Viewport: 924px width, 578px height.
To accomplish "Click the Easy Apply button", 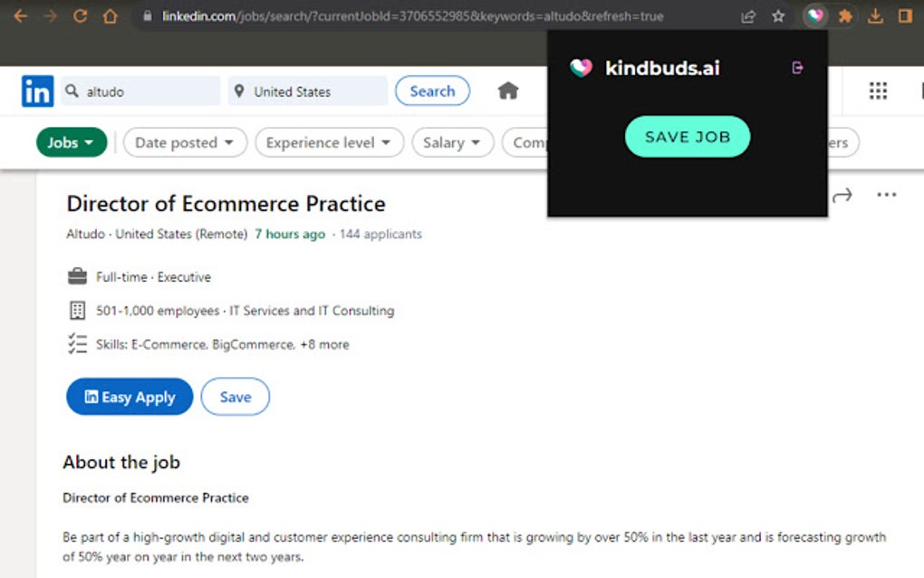I will pyautogui.click(x=130, y=397).
